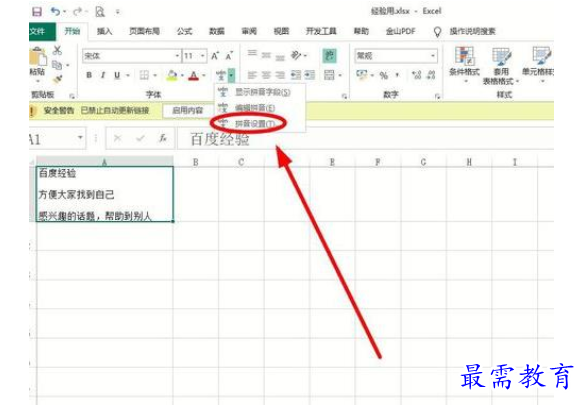Expand the Merge and Center dropdown arrow

point(340,75)
